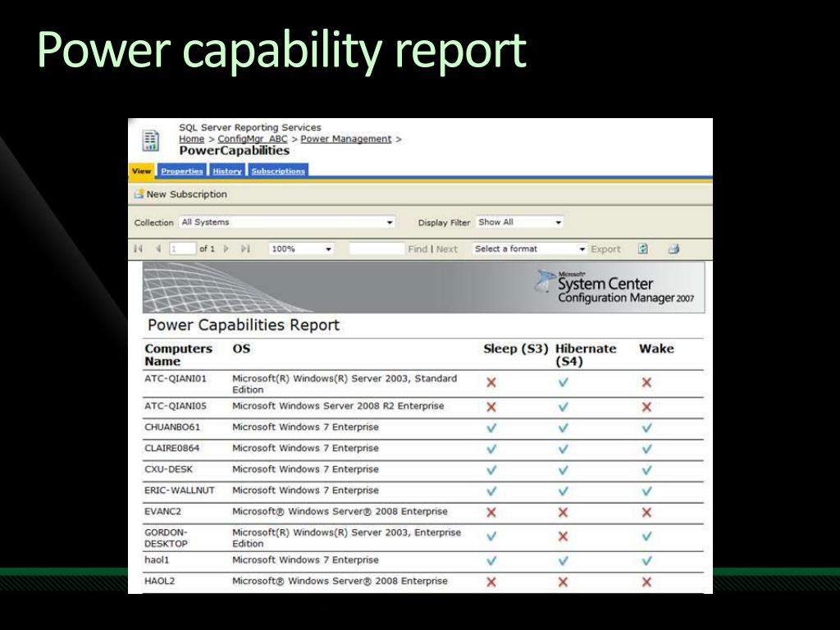Click the Sleep (S3) status for ATC-QIANI01

pyautogui.click(x=491, y=382)
